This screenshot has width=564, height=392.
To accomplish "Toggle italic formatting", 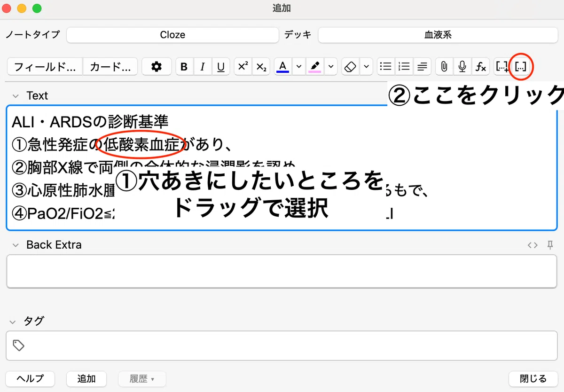I will 203,67.
